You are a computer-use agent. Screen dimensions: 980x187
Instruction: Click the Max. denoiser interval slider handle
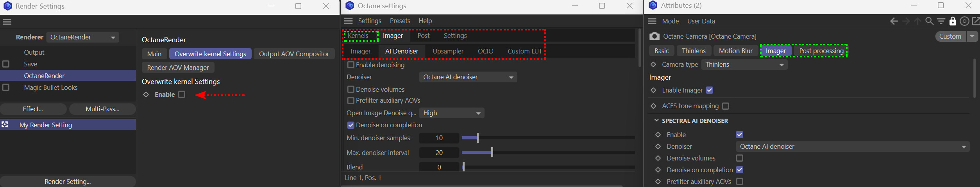pos(492,153)
